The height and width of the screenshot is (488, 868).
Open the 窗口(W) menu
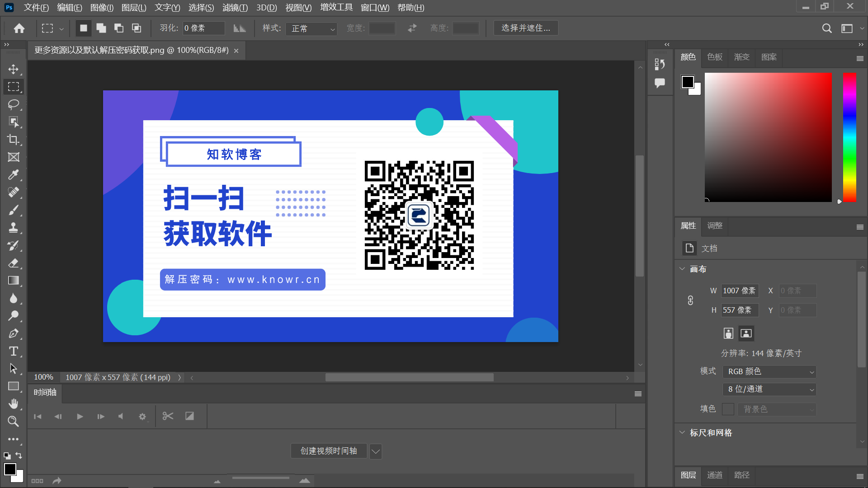tap(375, 8)
